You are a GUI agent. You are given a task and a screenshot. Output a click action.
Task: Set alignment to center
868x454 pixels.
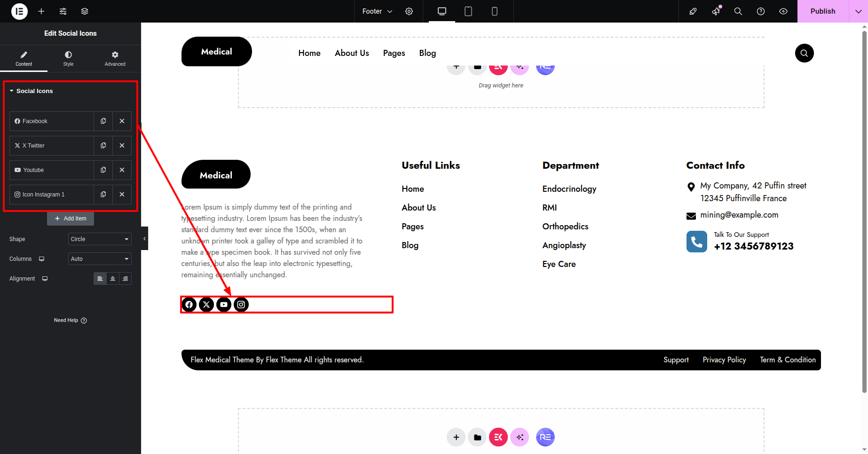(113, 279)
